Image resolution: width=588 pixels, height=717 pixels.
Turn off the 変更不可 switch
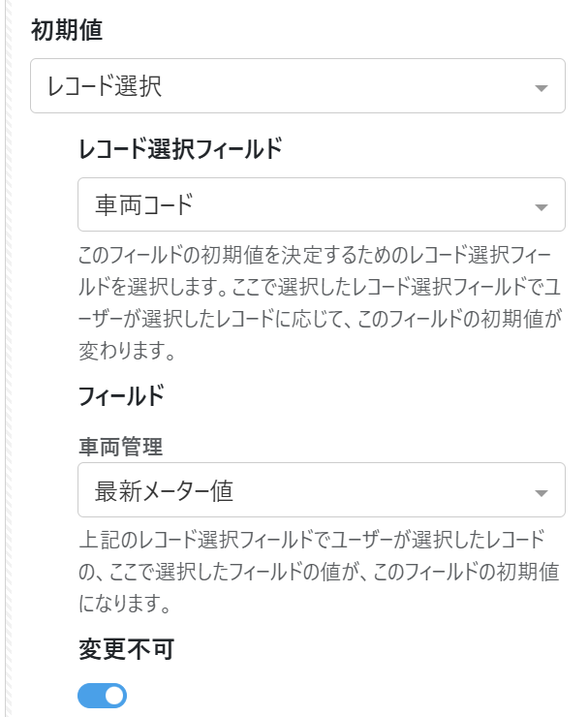tap(103, 695)
